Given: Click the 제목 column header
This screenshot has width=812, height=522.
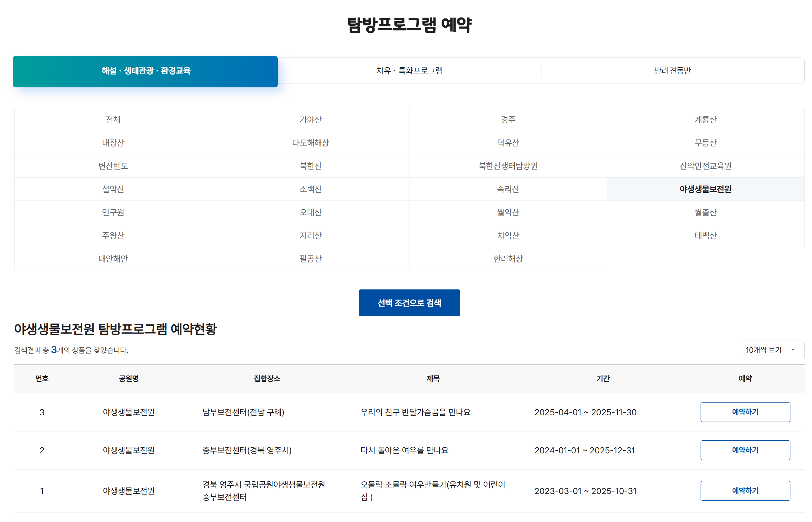Looking at the screenshot, I should (433, 378).
